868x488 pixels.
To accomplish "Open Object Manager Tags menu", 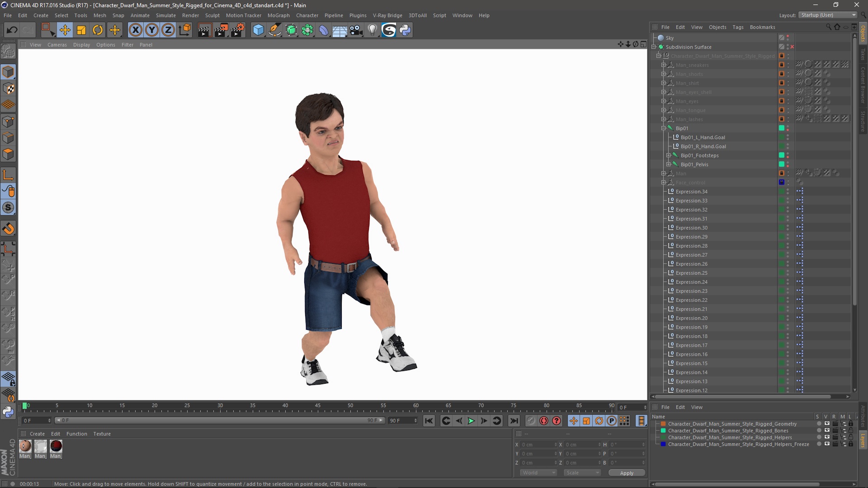I will (738, 27).
